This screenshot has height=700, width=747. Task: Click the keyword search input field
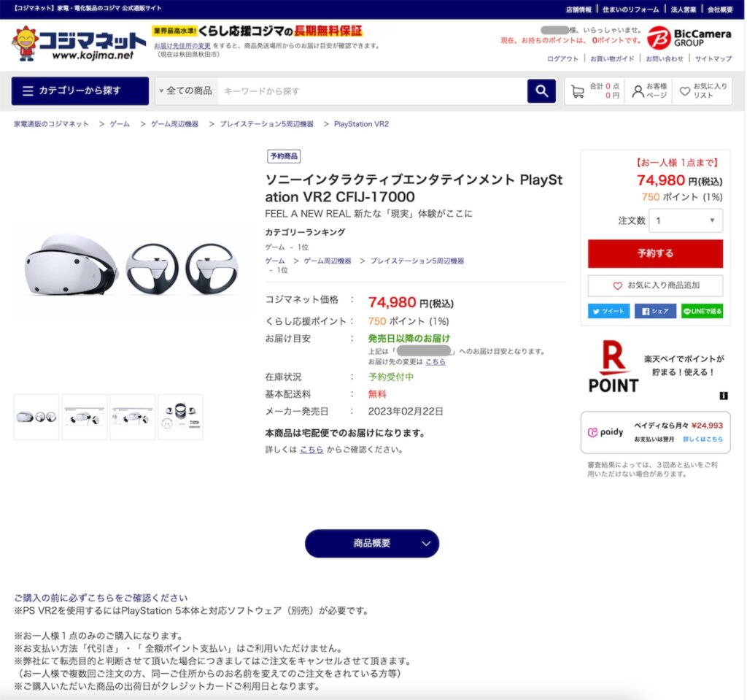pos(372,91)
